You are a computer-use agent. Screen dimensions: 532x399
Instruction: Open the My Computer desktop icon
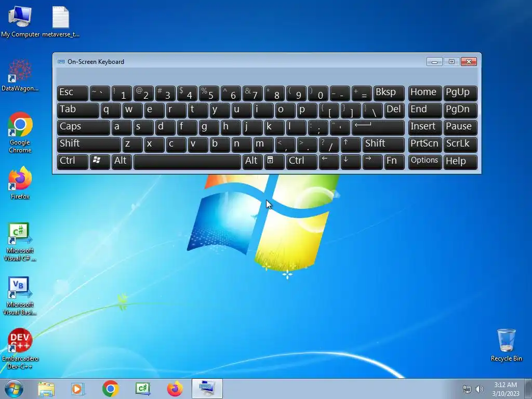20,22
